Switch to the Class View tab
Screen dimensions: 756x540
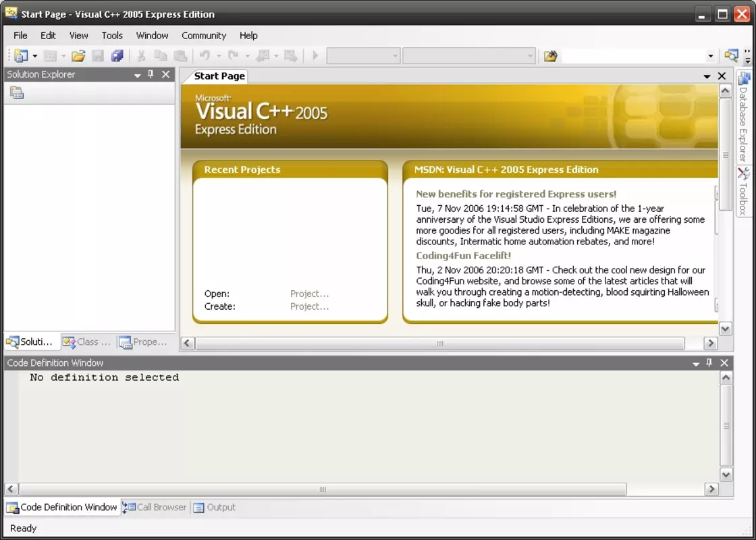point(87,342)
